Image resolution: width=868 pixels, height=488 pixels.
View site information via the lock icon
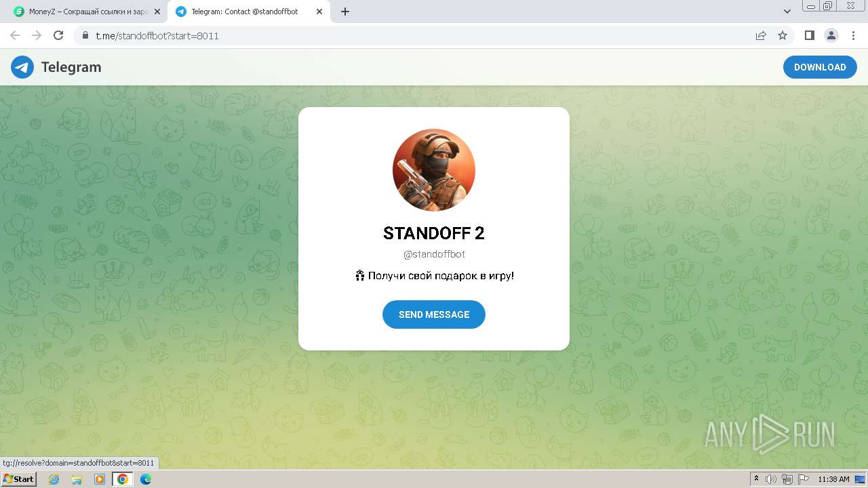[x=85, y=35]
